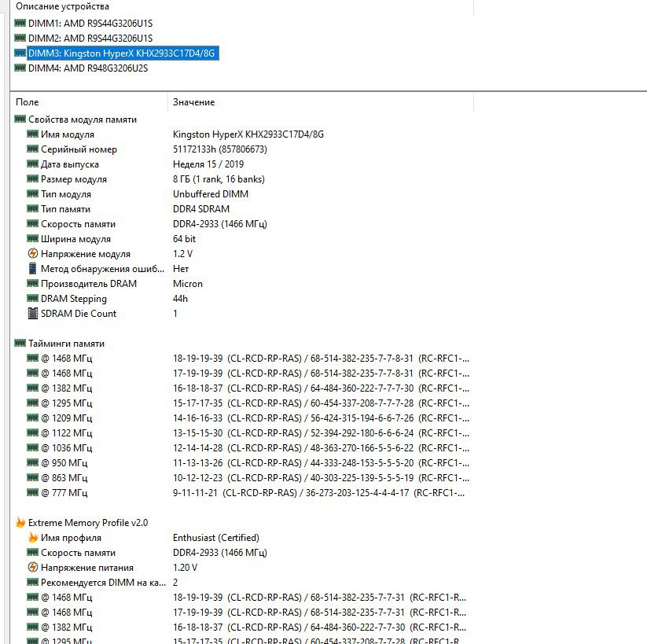
Task: Select the DRAM manufacturer value 'Micron'
Action: click(x=188, y=284)
